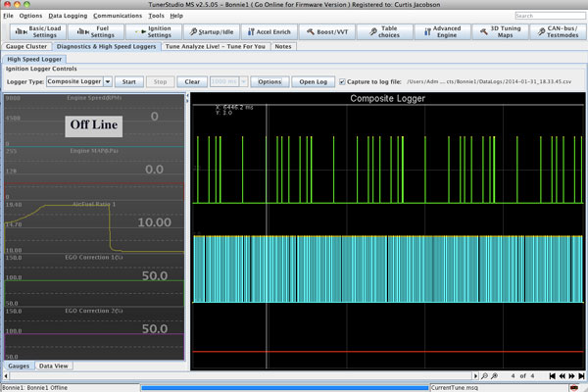Screen dimensions: 588x392
Task: Open the Accel Enrich toolbar menu
Action: tap(269, 32)
